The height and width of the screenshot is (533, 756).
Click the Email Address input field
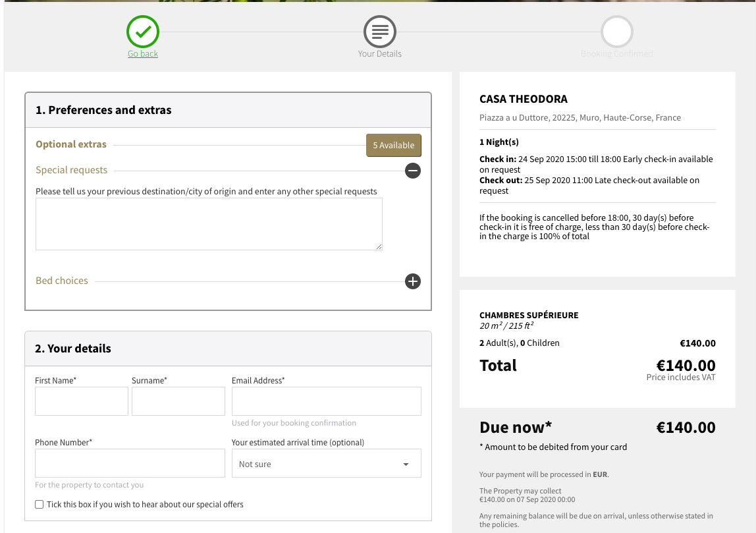326,401
